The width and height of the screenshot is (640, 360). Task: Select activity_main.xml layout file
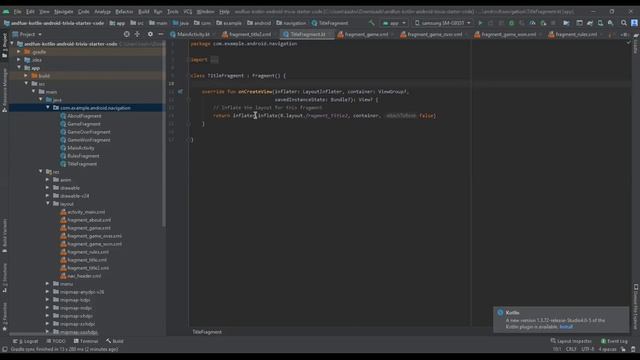click(x=86, y=212)
